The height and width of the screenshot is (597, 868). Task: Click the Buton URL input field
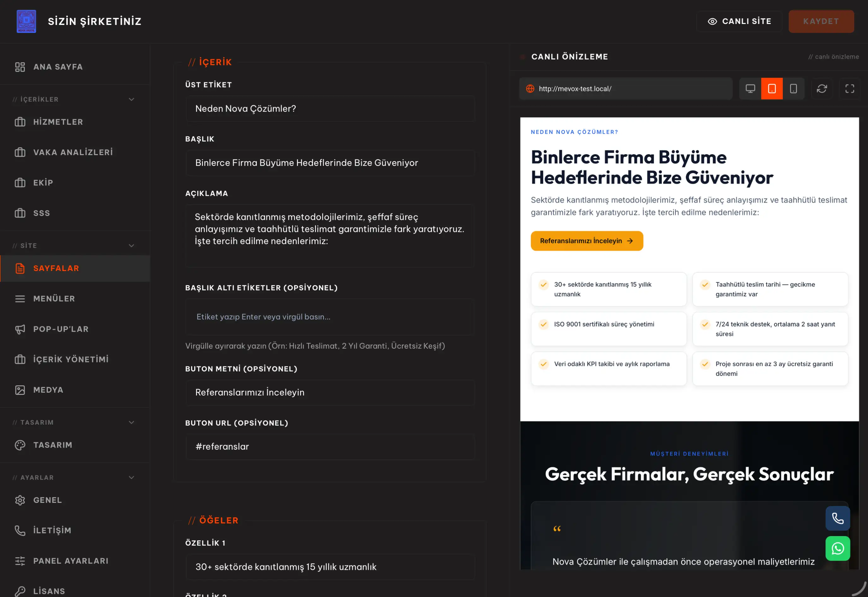coord(330,447)
